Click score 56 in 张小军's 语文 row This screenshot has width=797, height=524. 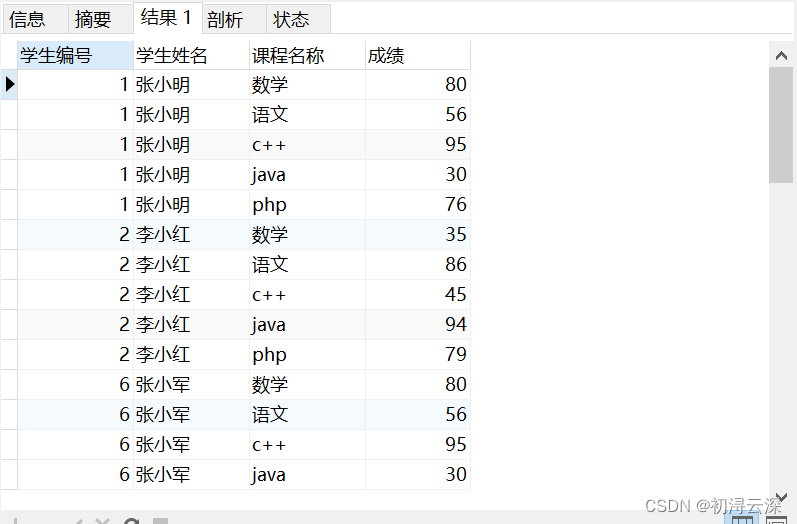click(418, 414)
